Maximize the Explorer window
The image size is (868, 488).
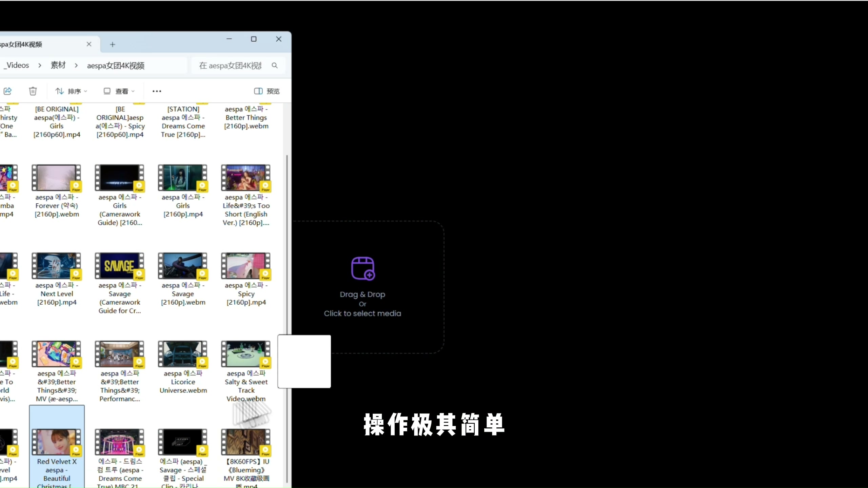pyautogui.click(x=254, y=39)
